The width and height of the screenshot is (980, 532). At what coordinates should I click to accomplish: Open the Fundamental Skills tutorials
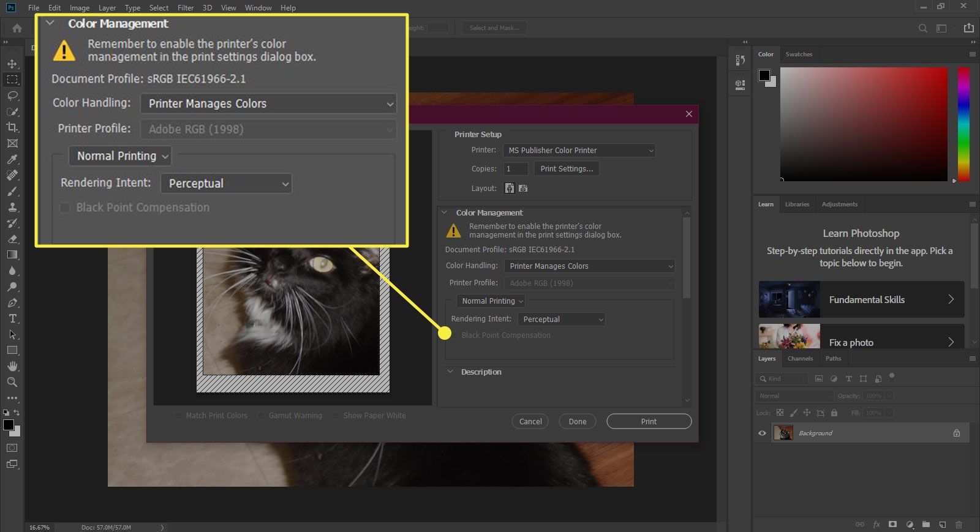click(861, 299)
